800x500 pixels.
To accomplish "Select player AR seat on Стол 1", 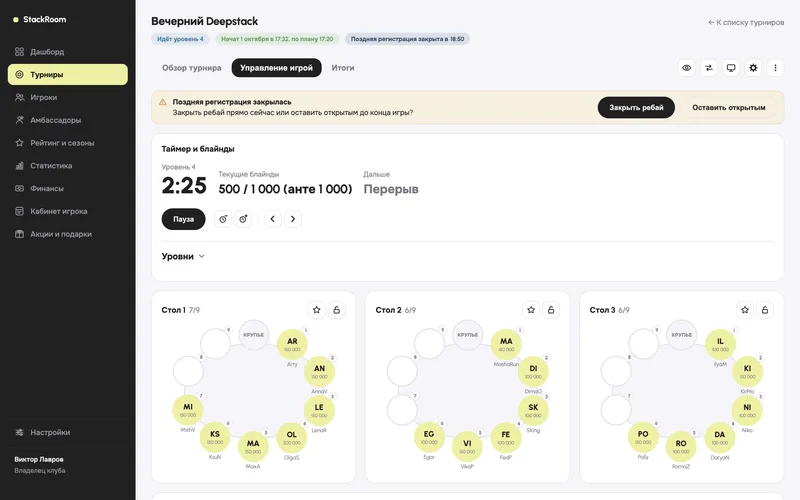I will coord(292,344).
